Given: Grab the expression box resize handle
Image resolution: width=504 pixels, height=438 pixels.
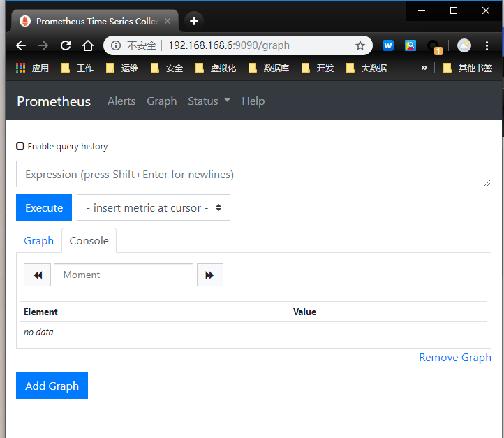Looking at the screenshot, I should pos(487,183).
